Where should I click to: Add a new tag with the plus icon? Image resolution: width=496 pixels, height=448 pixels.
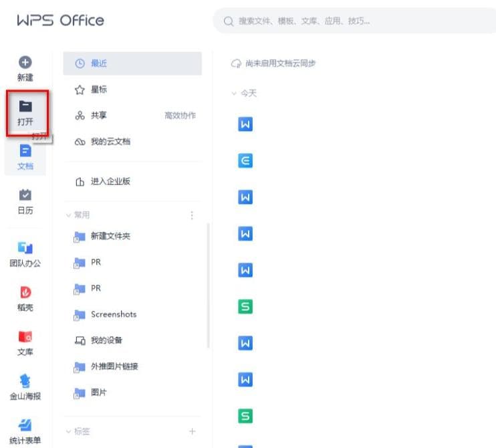(x=192, y=431)
